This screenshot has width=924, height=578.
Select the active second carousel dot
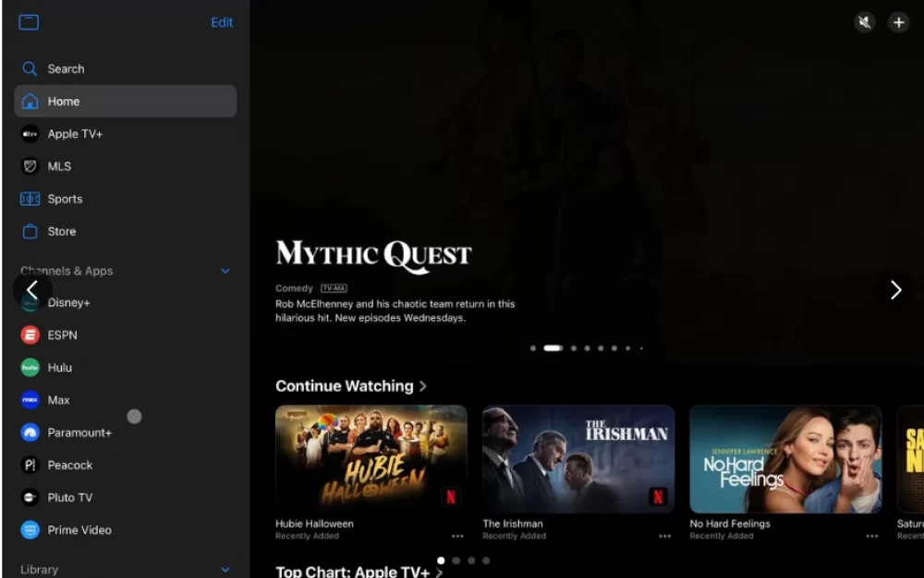553,348
